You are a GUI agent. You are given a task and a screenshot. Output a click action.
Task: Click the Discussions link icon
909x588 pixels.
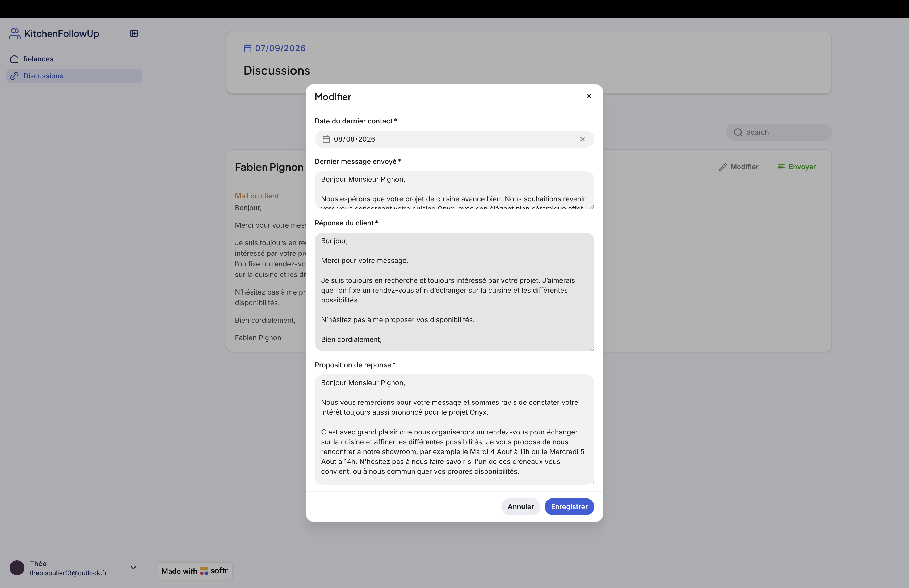coord(15,76)
